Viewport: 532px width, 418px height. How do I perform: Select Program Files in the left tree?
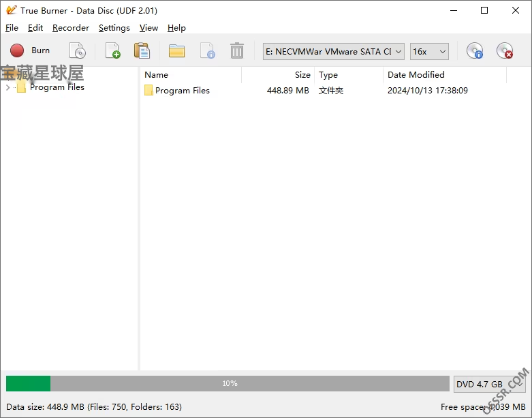pyautogui.click(x=57, y=87)
